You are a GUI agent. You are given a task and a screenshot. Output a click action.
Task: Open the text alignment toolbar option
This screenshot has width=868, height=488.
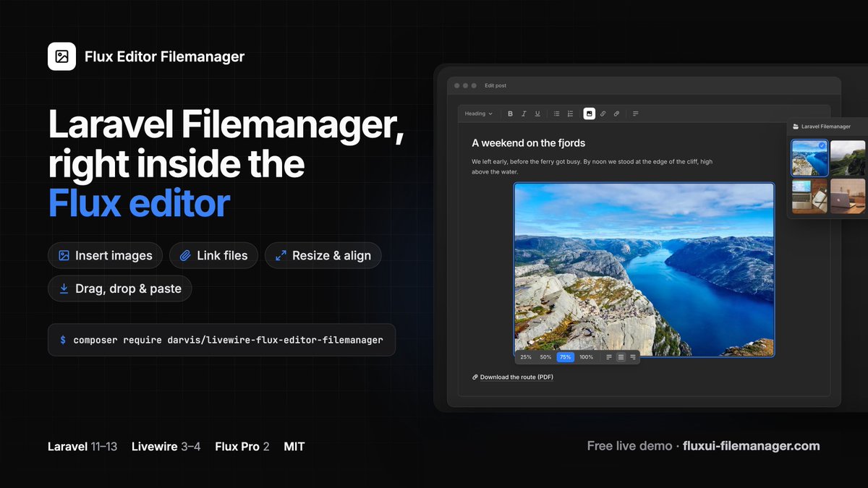tap(635, 114)
